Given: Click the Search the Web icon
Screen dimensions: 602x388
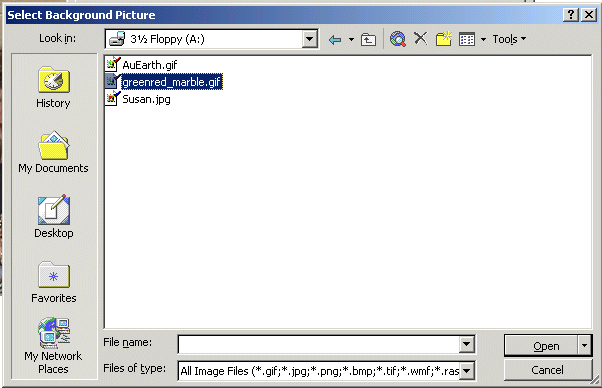Looking at the screenshot, I should click(398, 39).
